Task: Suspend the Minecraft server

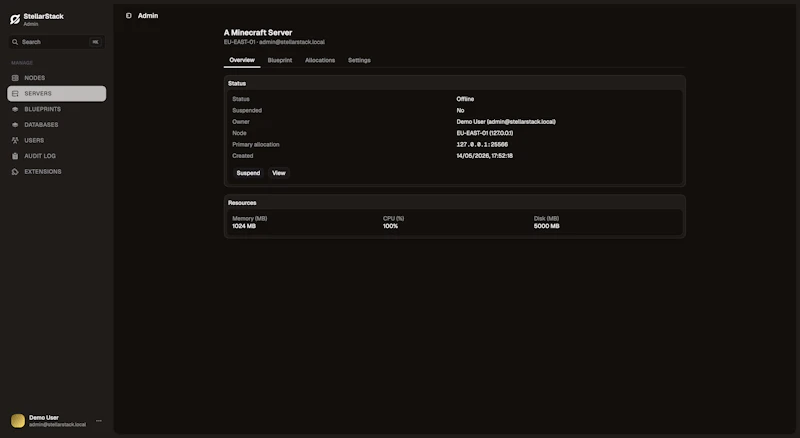Action: click(248, 173)
